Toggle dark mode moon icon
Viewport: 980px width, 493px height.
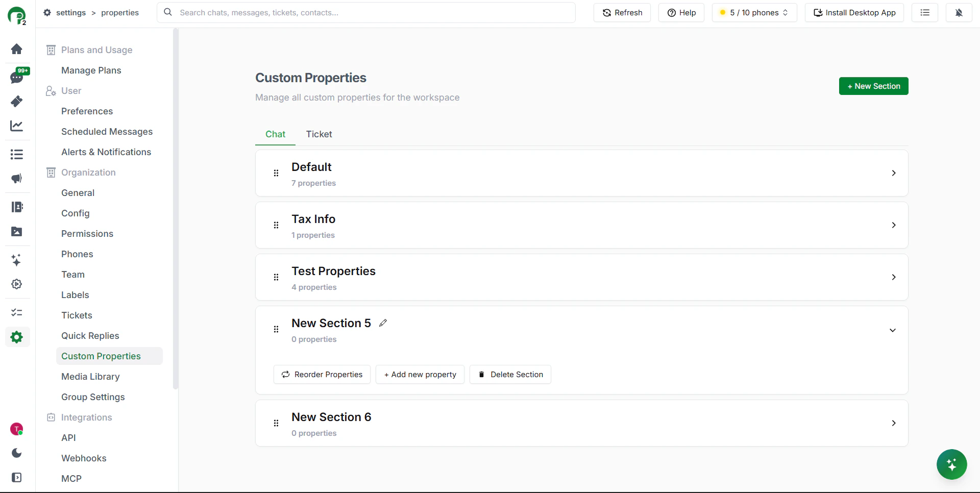point(16,453)
